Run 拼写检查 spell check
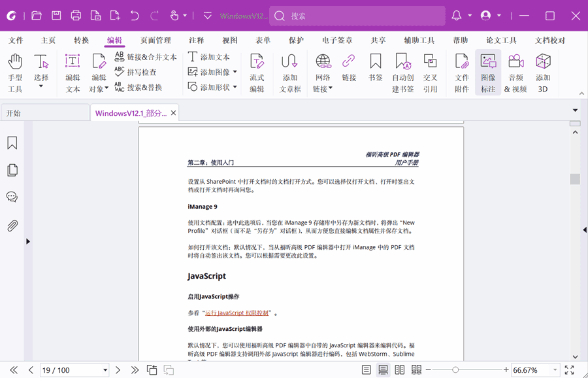Image resolution: width=588 pixels, height=378 pixels. pyautogui.click(x=135, y=72)
